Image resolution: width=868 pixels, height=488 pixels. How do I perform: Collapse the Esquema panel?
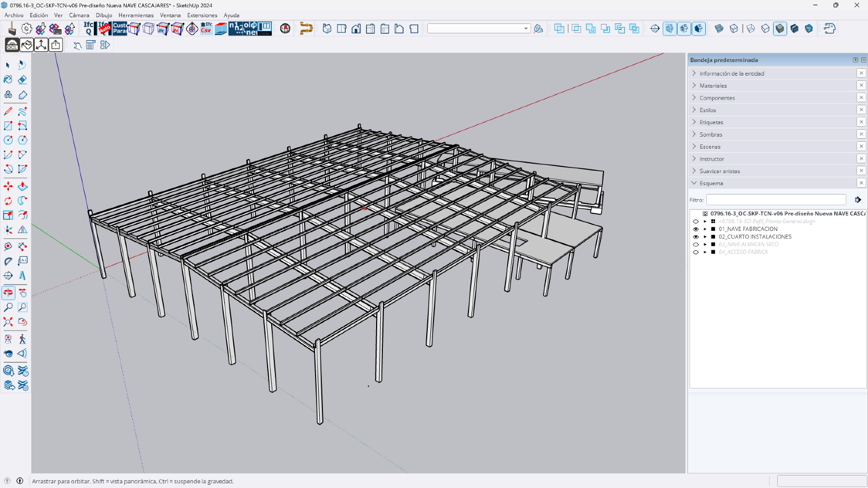tap(712, 184)
